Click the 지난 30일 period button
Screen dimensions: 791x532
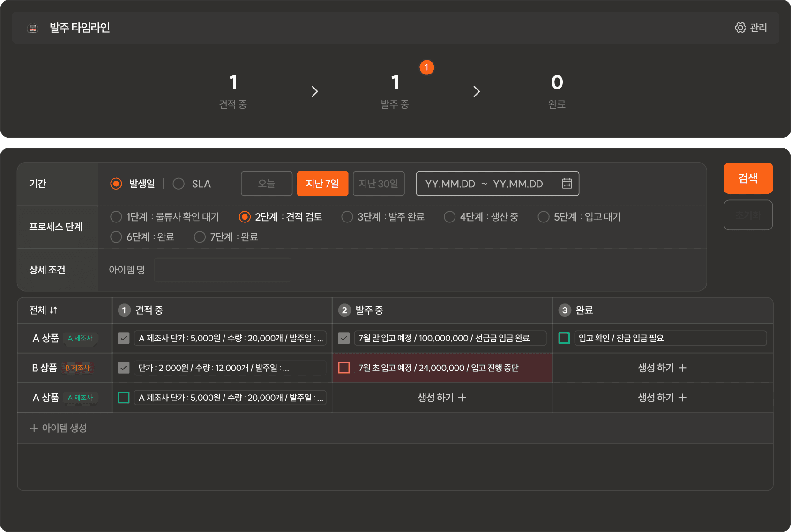coord(379,184)
